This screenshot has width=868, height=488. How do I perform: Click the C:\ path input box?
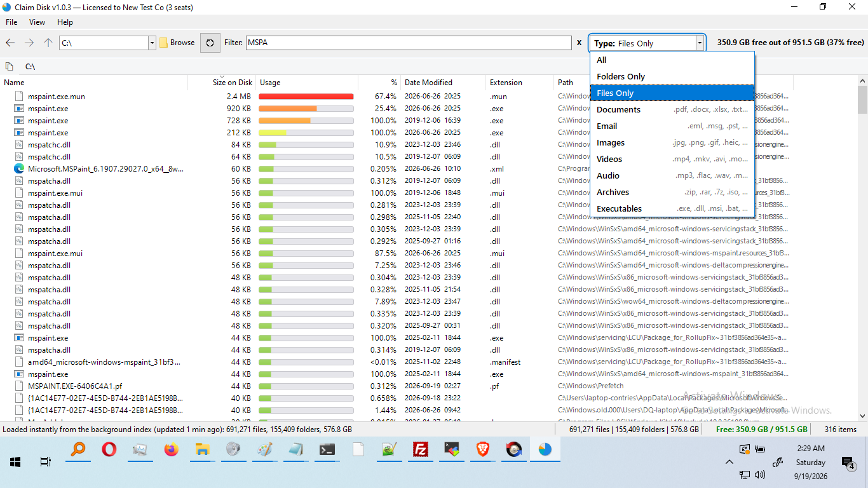pyautogui.click(x=104, y=43)
